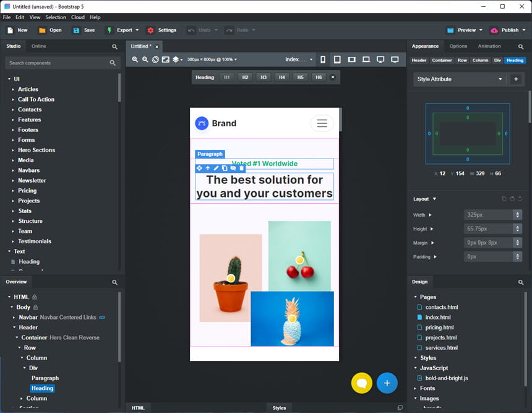Open the Selection menu
Screen dimensions: 532x413
[56, 17]
